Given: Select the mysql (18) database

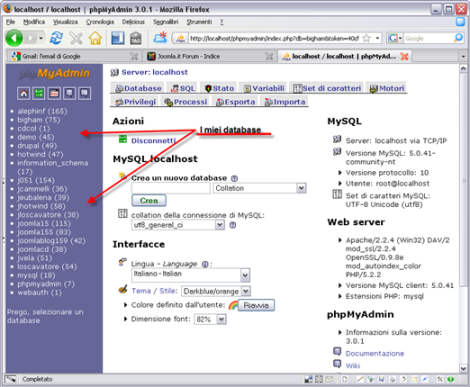Looking at the screenshot, I should click(x=36, y=275).
